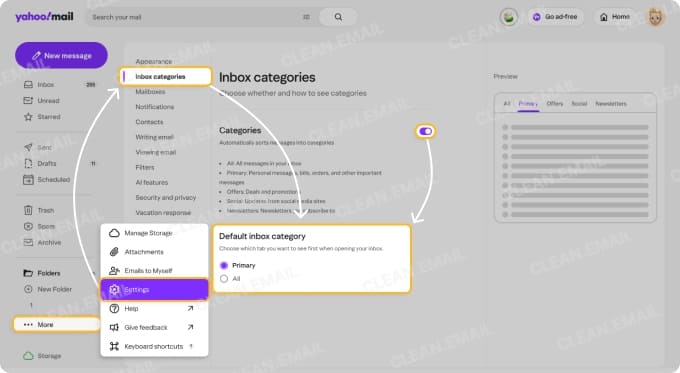
Task: Open Security and privacy settings section
Action: [166, 198]
